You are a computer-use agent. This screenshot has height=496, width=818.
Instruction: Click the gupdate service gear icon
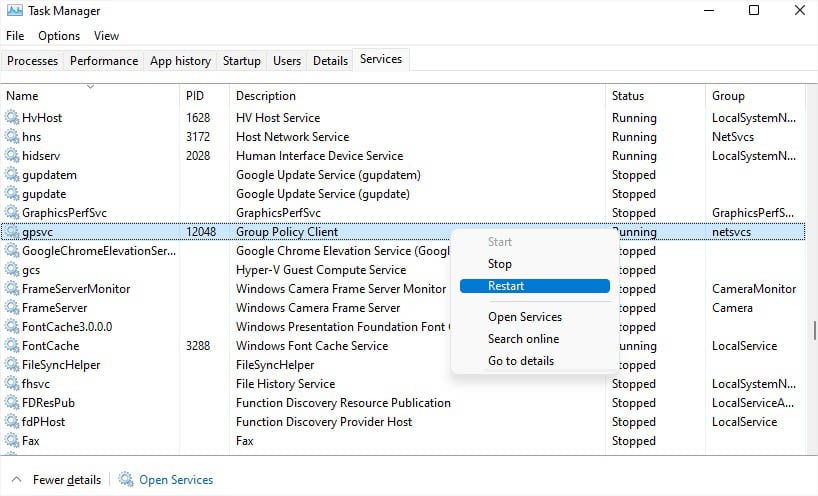(12, 194)
